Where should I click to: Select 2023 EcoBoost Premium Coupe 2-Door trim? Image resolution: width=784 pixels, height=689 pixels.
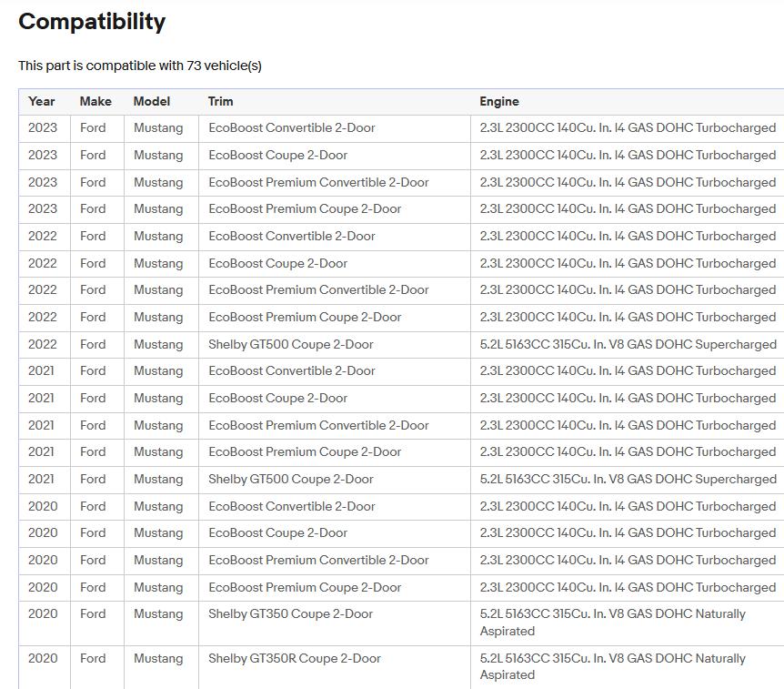(x=305, y=208)
